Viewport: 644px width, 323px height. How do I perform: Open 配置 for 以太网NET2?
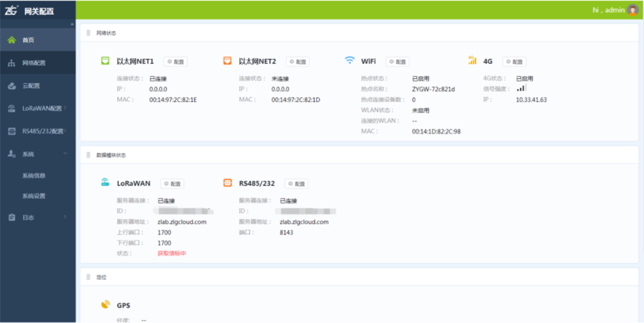click(x=298, y=61)
